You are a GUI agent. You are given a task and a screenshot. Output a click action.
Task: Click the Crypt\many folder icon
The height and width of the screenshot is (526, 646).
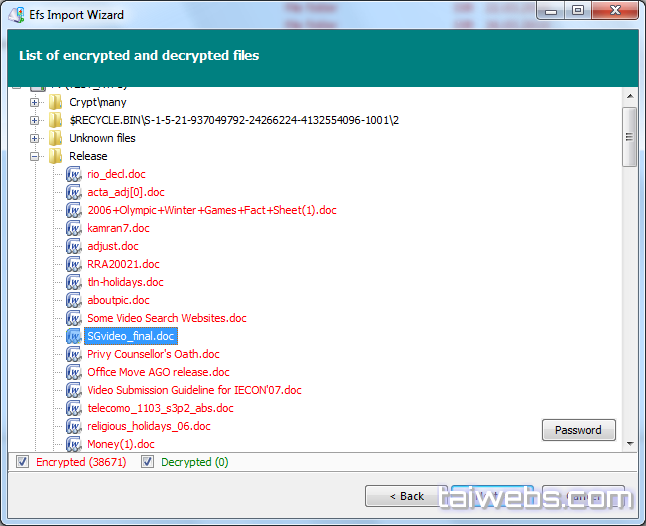coord(56,102)
